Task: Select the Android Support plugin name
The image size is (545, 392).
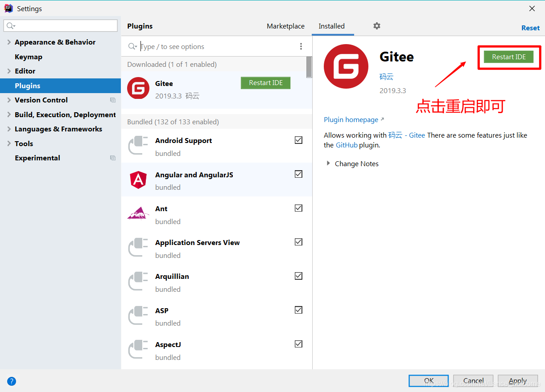Action: point(183,141)
